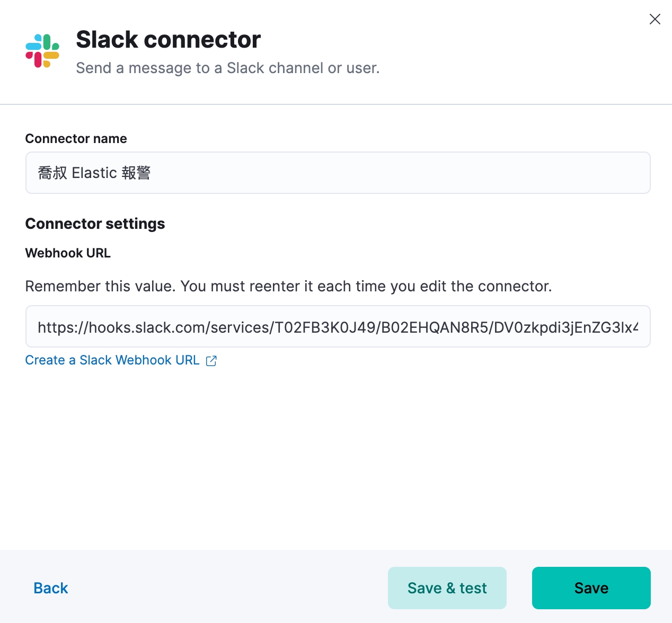Click footer bar space between Back and Save & test
Image resolution: width=672 pixels, height=623 pixels.
[228, 588]
